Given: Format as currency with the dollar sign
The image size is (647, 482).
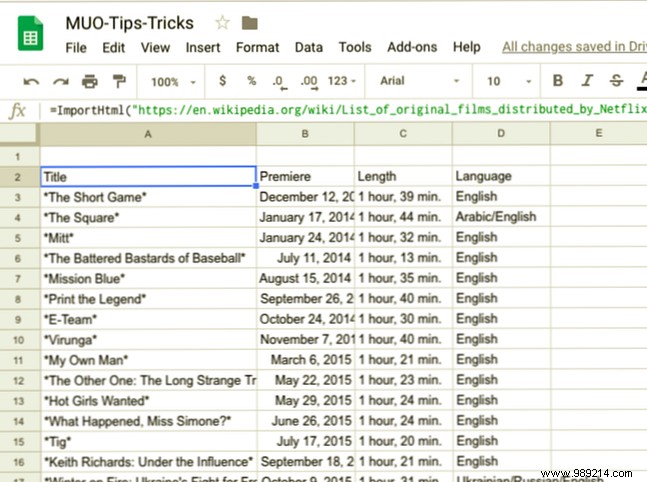Looking at the screenshot, I should (222, 80).
